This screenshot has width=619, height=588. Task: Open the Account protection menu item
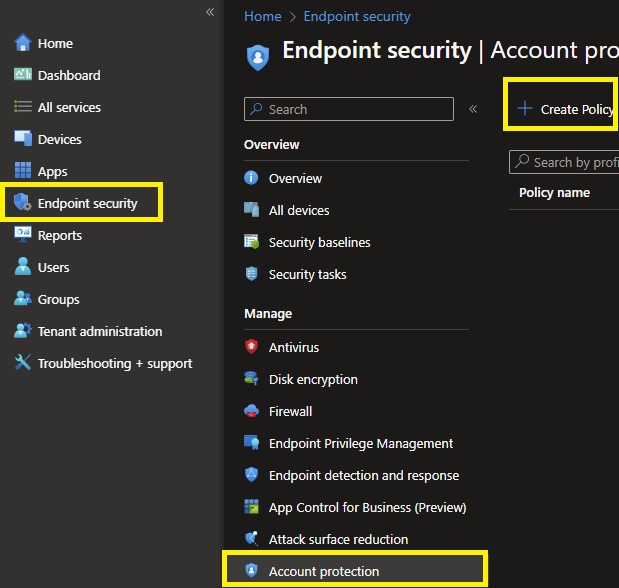point(323,571)
